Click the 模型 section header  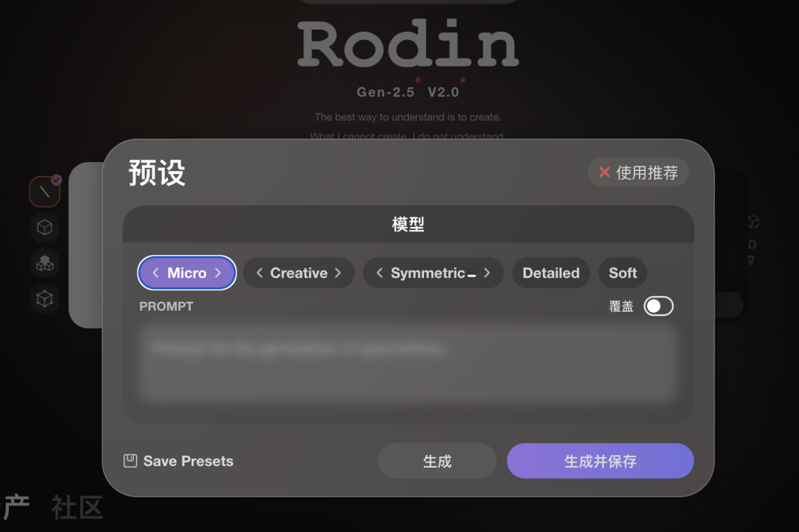pos(408,224)
